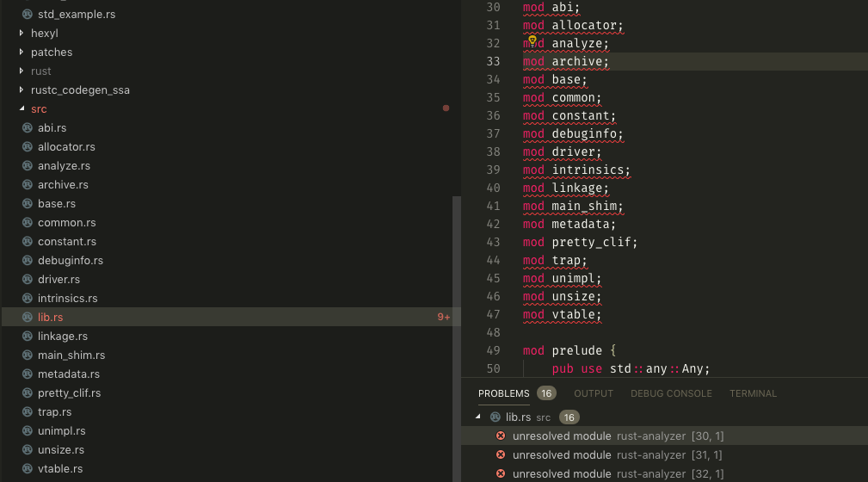The image size is (868, 482).
Task: Open allocator.rs file
Action: pyautogui.click(x=66, y=147)
